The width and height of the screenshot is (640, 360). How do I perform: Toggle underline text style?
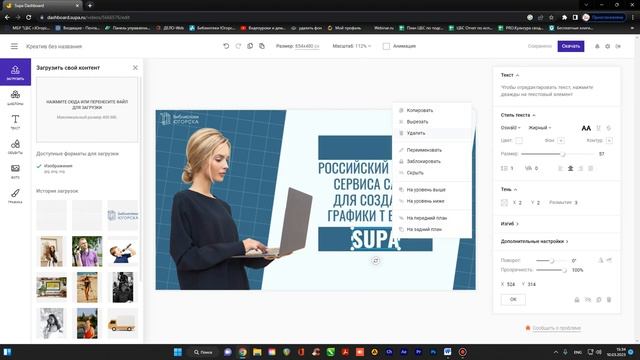tap(599, 128)
